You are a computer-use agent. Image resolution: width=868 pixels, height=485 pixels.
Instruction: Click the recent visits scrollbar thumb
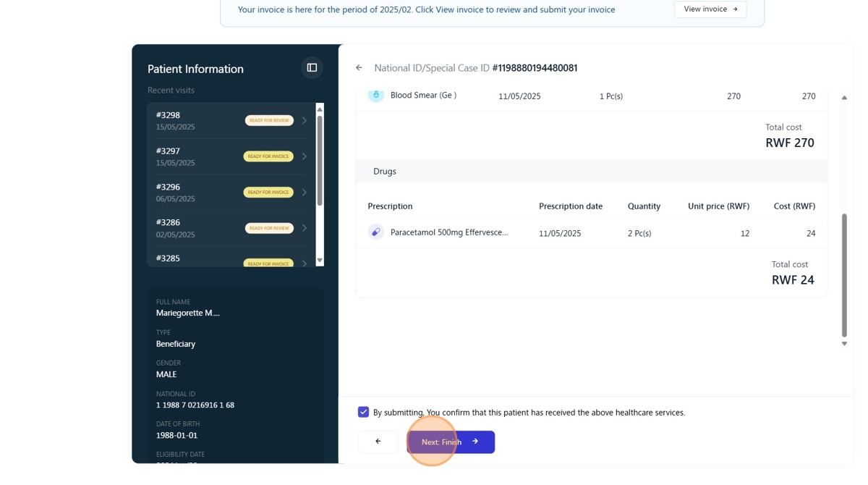(320, 159)
